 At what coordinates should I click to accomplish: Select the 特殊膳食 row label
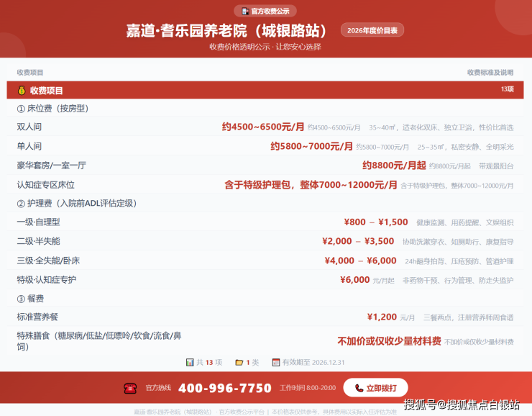coord(99,341)
